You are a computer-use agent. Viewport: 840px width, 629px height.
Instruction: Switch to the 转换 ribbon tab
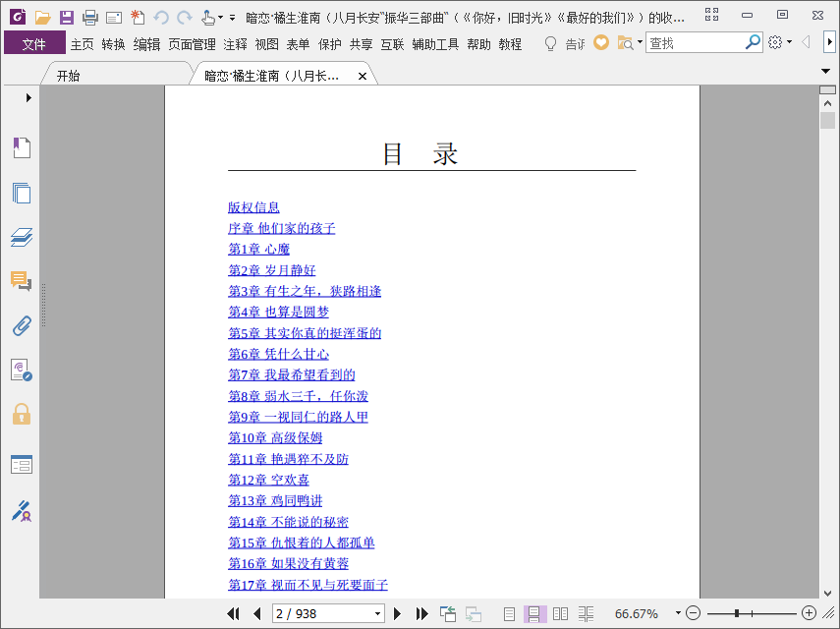113,44
